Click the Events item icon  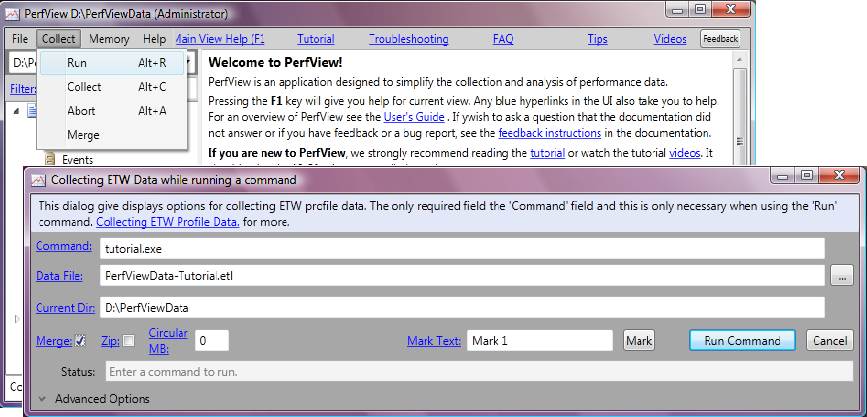pos(50,159)
